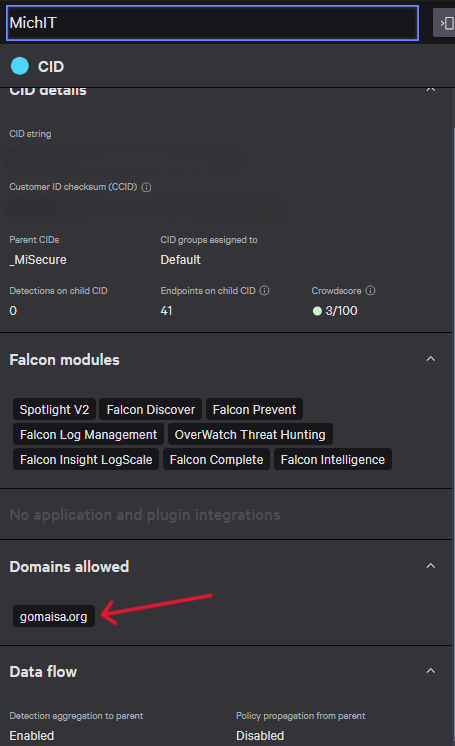Viewport: 455px width, 746px height.
Task: Click the 'No application and plugin integrations' text
Action: click(x=145, y=515)
